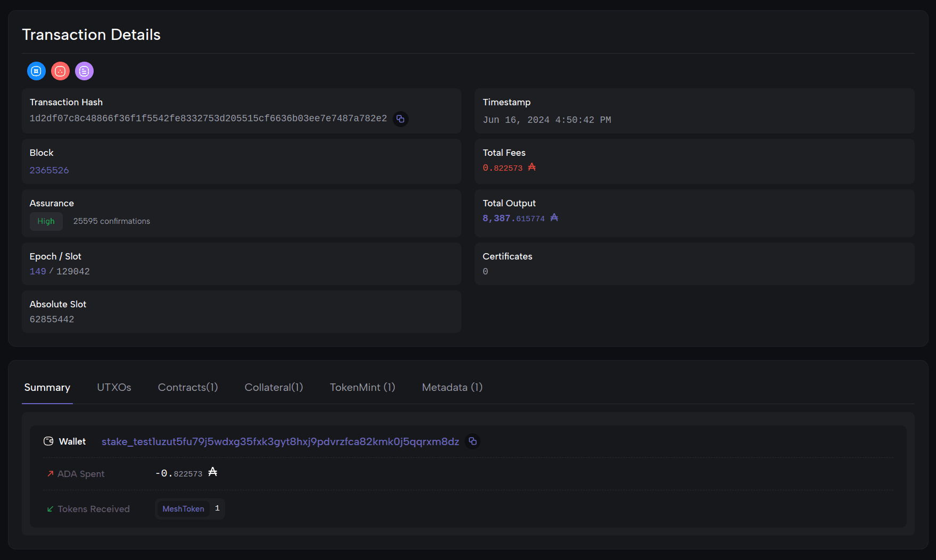Screen dimensions: 936x560
Task: Open the Metadata (1) tab
Action: click(452, 387)
